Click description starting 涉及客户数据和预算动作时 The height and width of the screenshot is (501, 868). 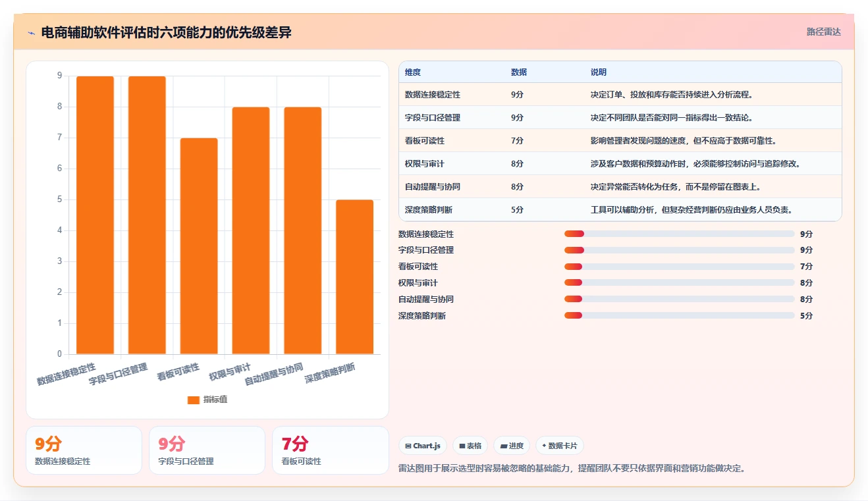[695, 164]
